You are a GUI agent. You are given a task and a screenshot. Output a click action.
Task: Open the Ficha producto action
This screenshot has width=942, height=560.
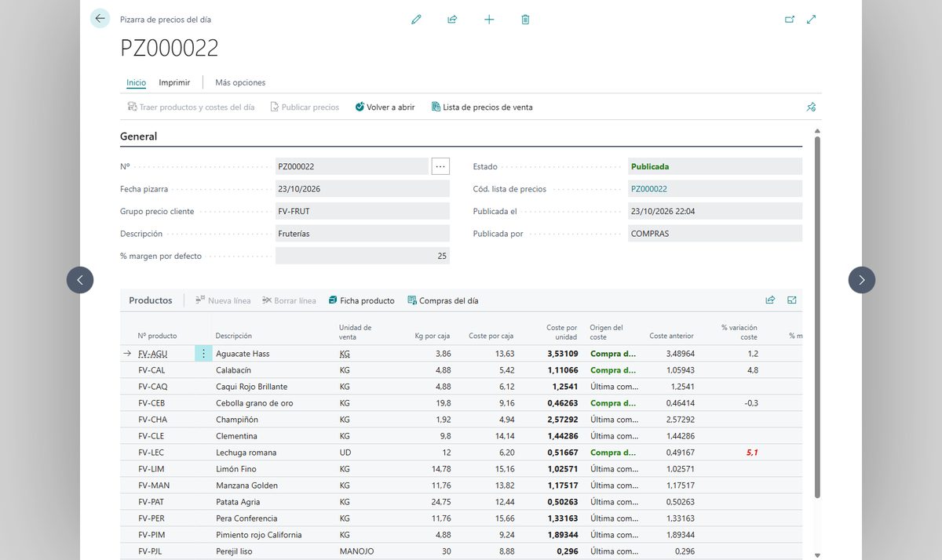pos(361,301)
